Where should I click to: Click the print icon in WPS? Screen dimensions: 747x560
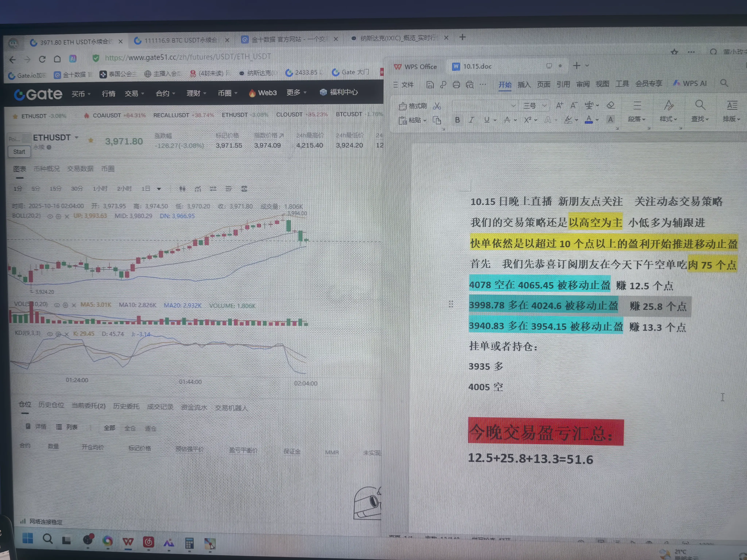pyautogui.click(x=456, y=85)
